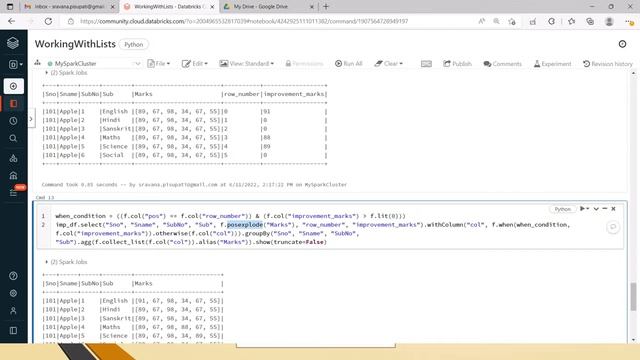This screenshot has width=640, height=360.
Task: Select the WorkingWithLists Databricks tab
Action: click(x=169, y=7)
